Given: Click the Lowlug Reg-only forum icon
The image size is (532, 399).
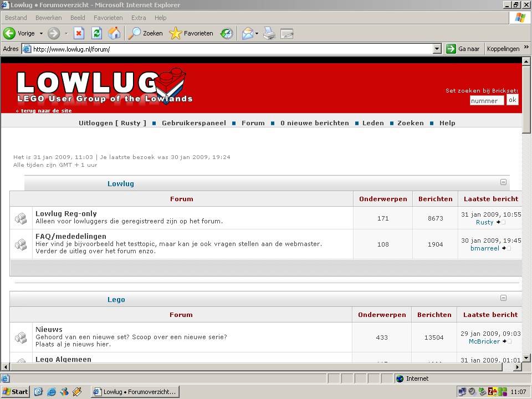Looking at the screenshot, I should (x=21, y=218).
